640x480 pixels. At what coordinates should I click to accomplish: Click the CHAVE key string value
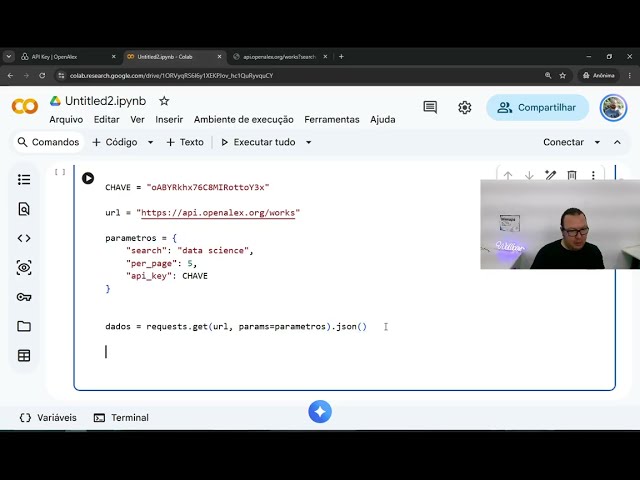click(208, 187)
